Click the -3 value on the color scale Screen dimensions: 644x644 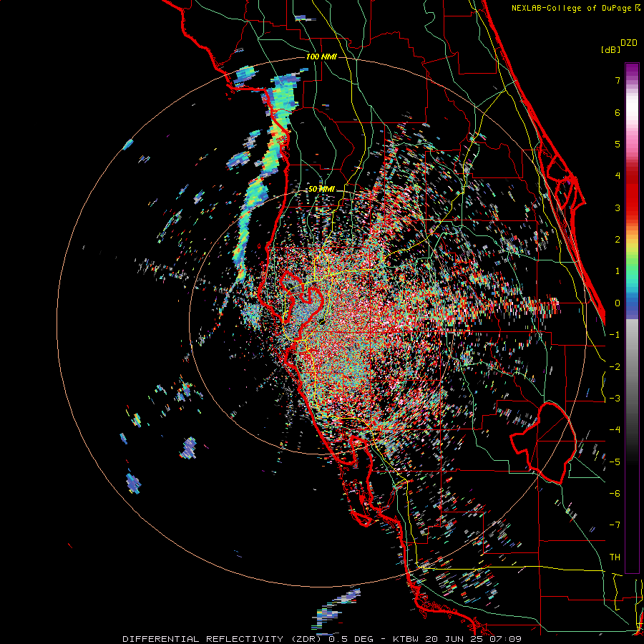tap(615, 399)
